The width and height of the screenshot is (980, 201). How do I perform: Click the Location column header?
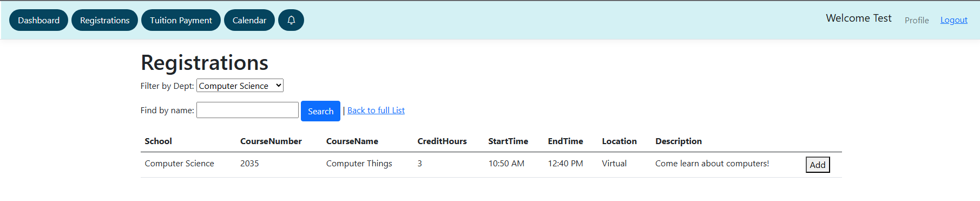[620, 141]
